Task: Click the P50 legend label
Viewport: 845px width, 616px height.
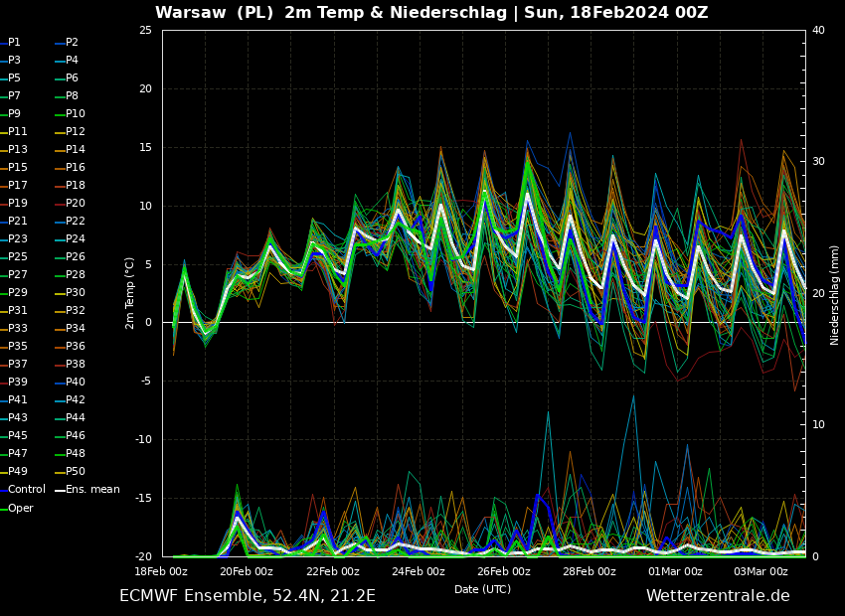Action: click(76, 471)
